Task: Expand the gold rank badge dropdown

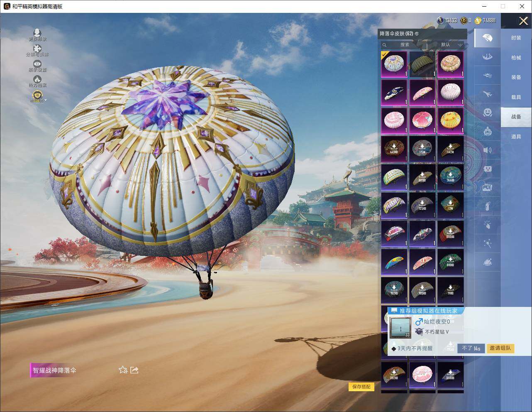Action: click(38, 96)
